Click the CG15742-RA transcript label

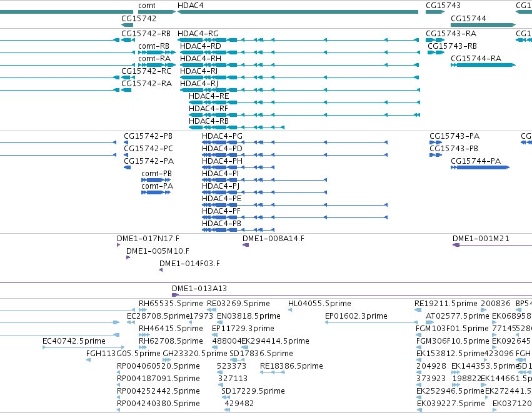(x=146, y=84)
